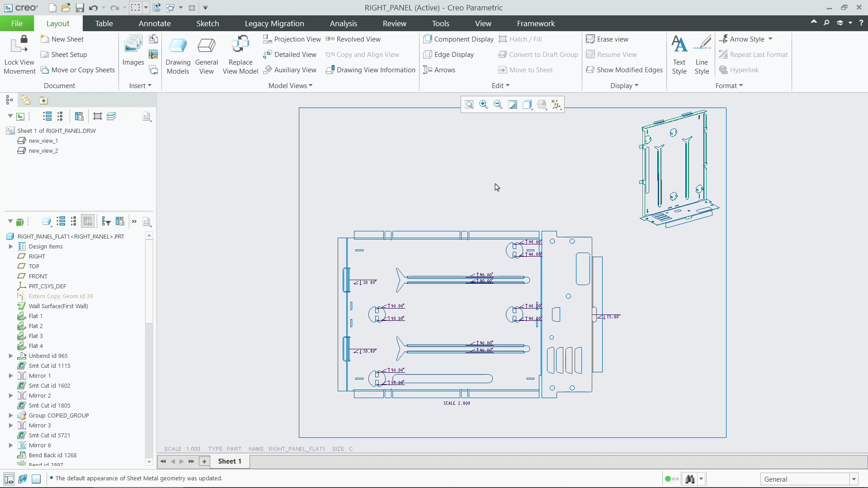Click Show Modified Edges button
868x488 pixels.
tap(624, 70)
